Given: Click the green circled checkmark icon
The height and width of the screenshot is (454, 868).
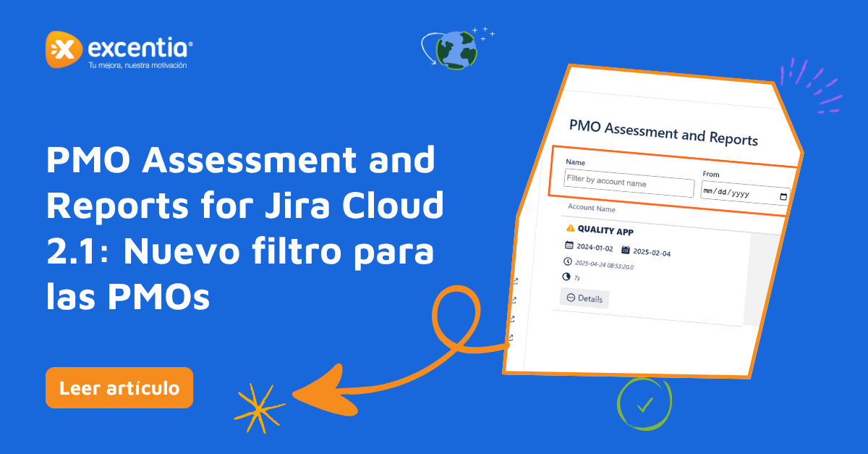Looking at the screenshot, I should click(644, 405).
